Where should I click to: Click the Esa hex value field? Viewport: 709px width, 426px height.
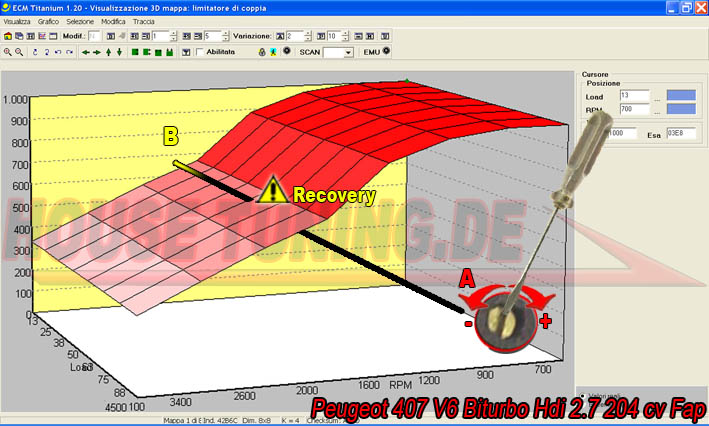pyautogui.click(x=680, y=133)
